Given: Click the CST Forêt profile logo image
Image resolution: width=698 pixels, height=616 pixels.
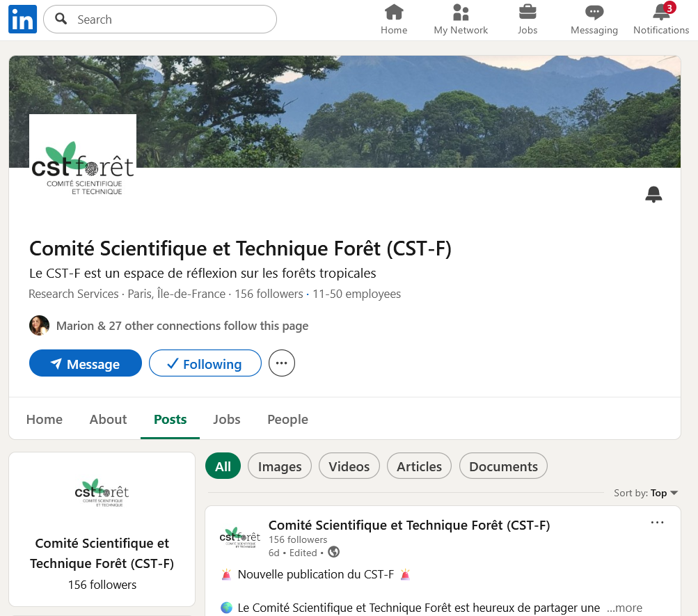Looking at the screenshot, I should coord(83,168).
